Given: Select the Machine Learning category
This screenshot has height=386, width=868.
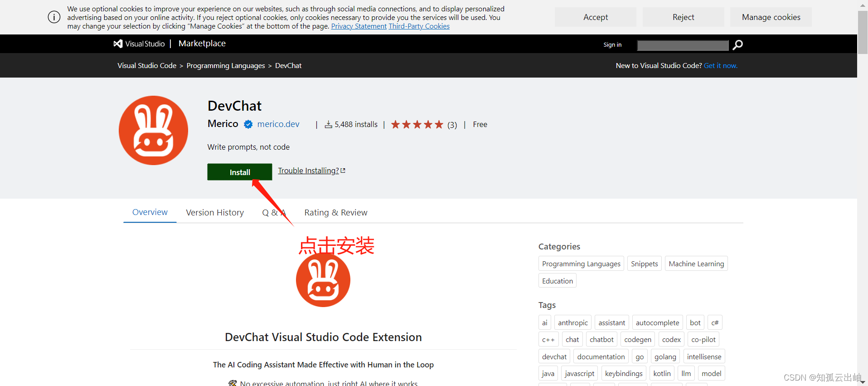Looking at the screenshot, I should [696, 264].
